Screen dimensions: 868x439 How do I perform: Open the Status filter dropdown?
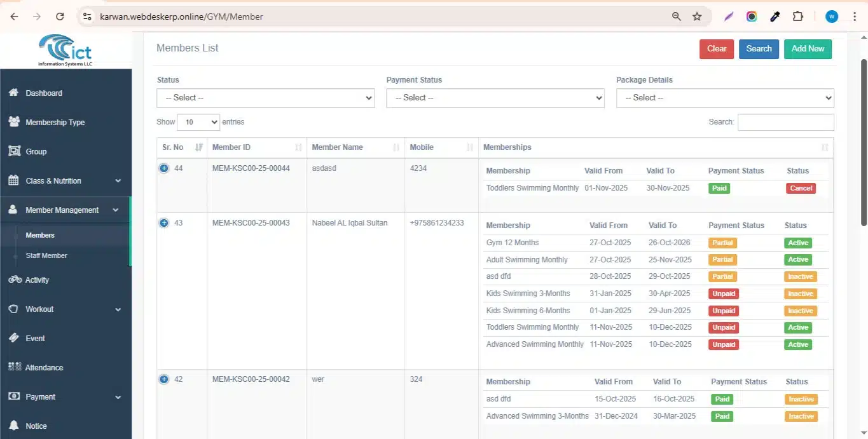266,98
